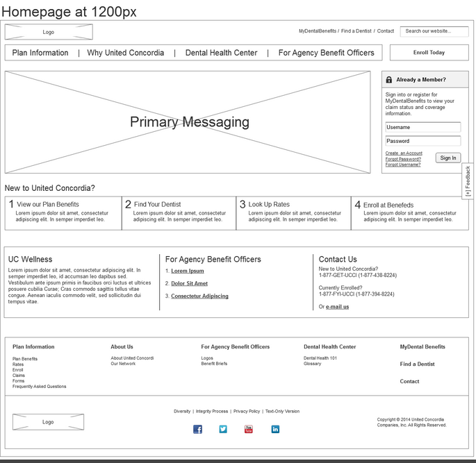Screen dimensions: 476x463
Task: Click the Primary Messaging banner
Action: [188, 122]
